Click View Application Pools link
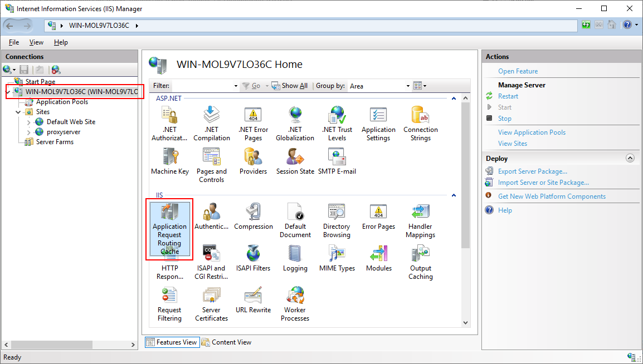The image size is (643, 364). (x=532, y=132)
